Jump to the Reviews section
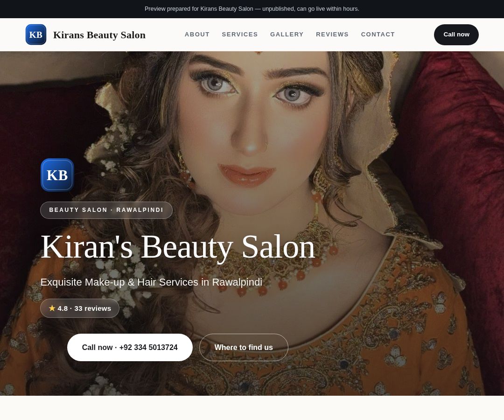The width and height of the screenshot is (504, 420). [332, 35]
